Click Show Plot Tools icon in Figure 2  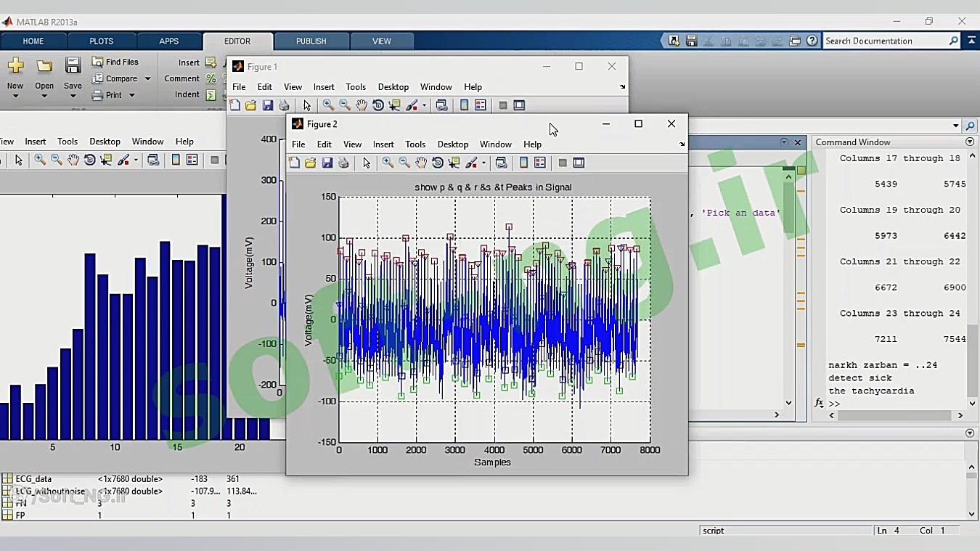coord(579,163)
